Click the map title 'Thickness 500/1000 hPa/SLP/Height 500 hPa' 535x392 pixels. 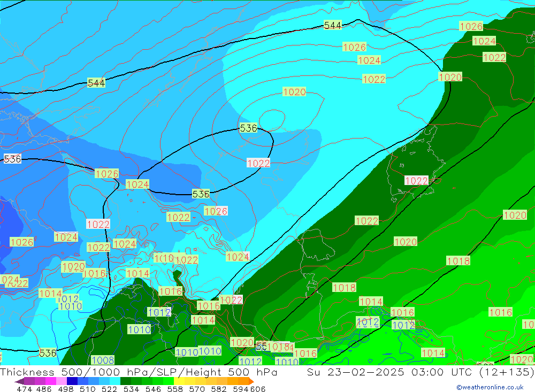pos(139,372)
